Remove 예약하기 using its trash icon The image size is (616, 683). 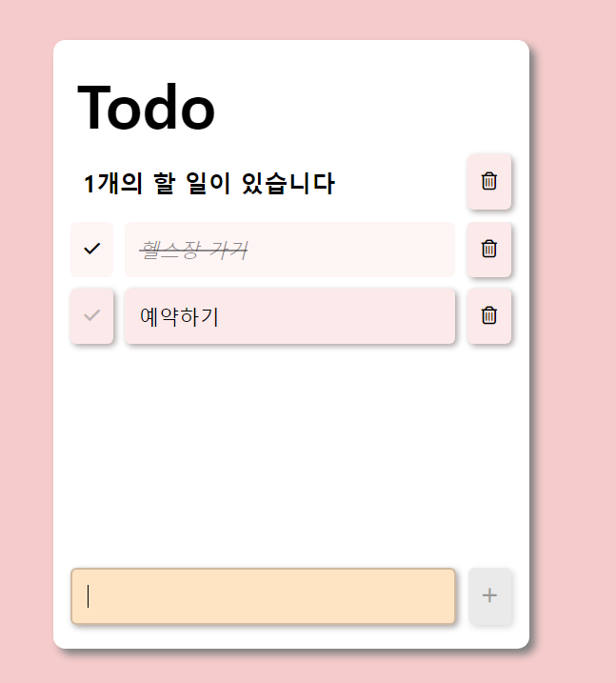[x=488, y=316]
